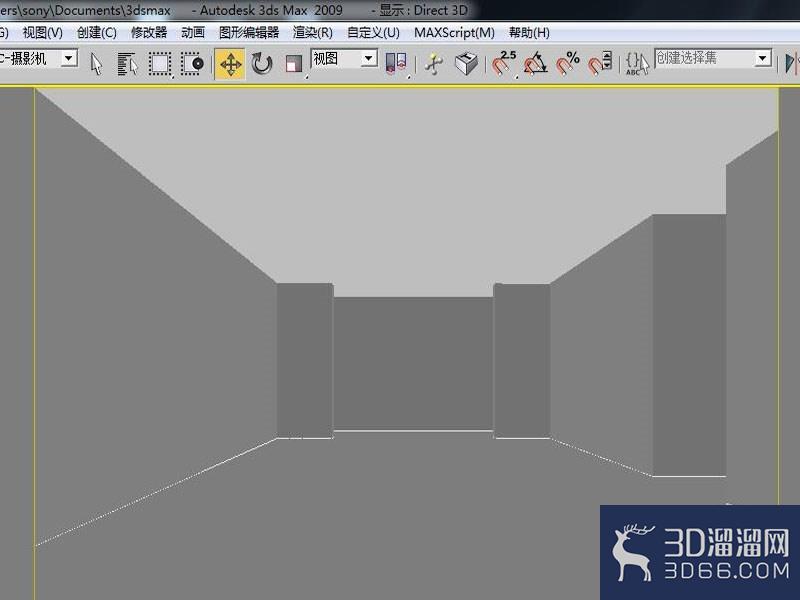The image size is (800, 600).
Task: Open the 动画 menu
Action: 193,33
